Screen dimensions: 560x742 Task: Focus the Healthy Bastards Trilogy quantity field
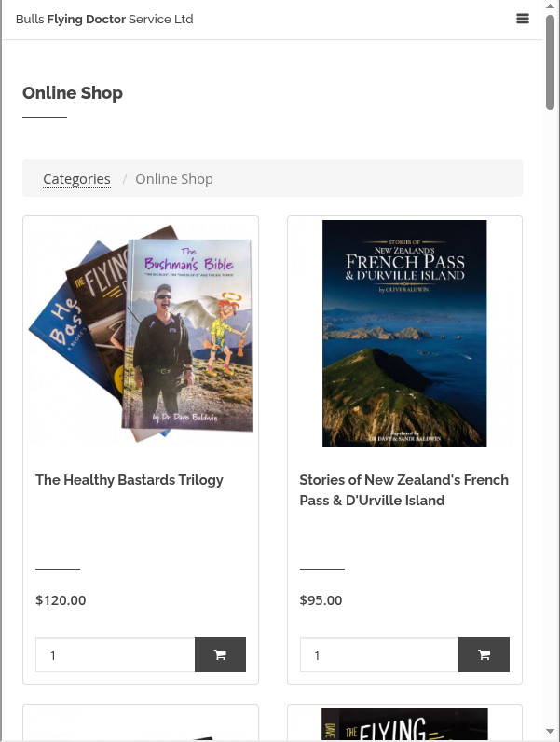point(115,654)
